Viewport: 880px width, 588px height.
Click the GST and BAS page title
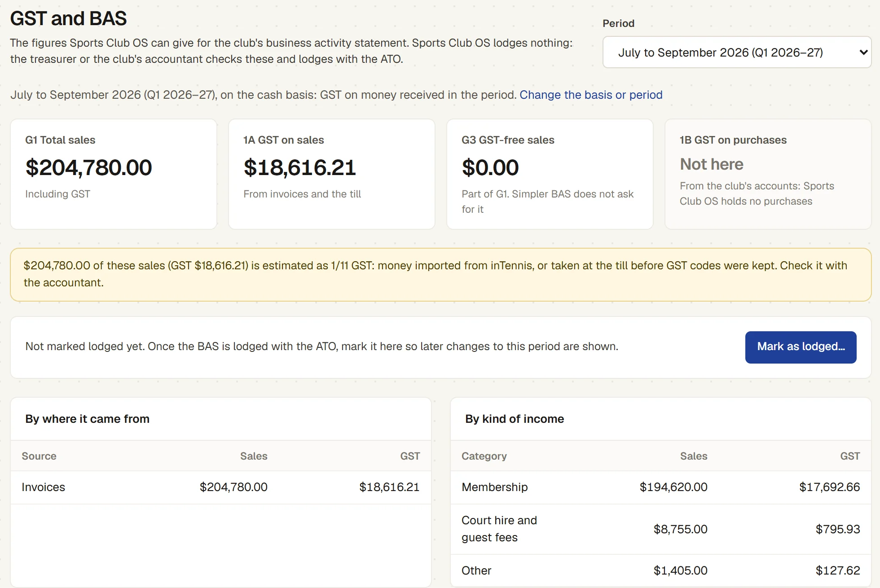pos(68,18)
